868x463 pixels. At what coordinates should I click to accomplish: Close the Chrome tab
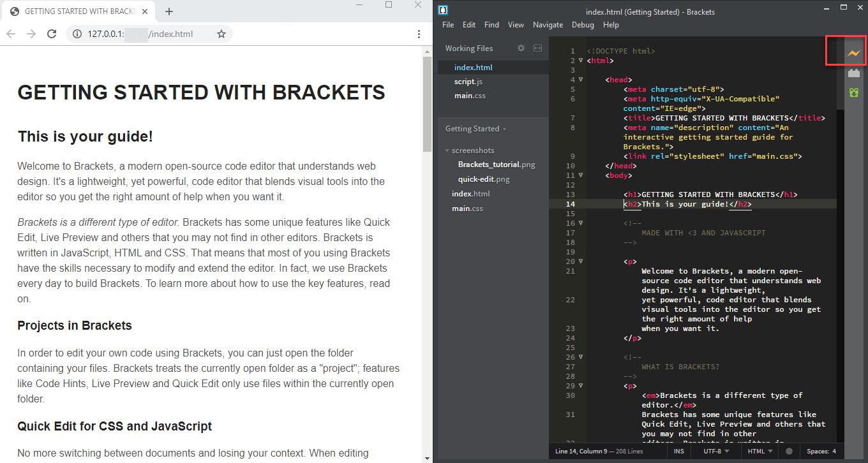click(x=146, y=11)
